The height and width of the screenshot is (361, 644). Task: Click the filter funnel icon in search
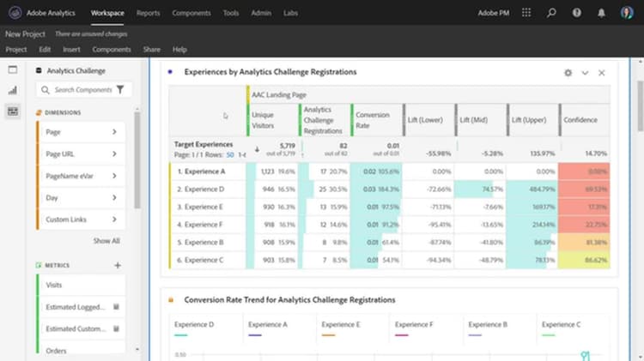pos(120,89)
